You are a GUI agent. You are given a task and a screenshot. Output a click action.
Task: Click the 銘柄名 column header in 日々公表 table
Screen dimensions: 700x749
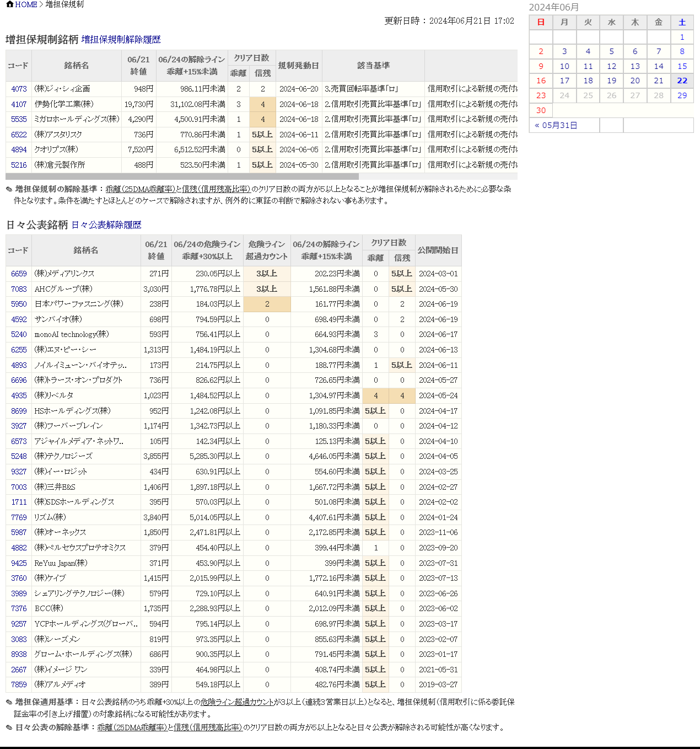(86, 250)
